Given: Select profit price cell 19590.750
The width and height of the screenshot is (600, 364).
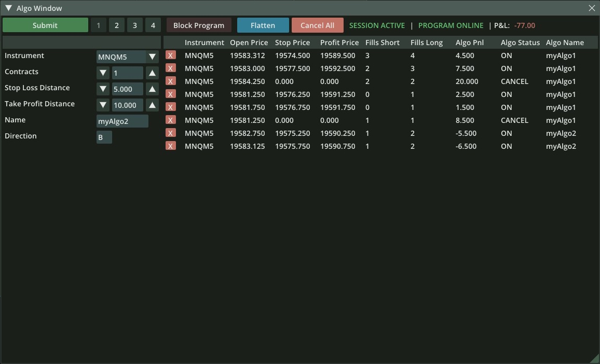Looking at the screenshot, I should click(x=337, y=146).
